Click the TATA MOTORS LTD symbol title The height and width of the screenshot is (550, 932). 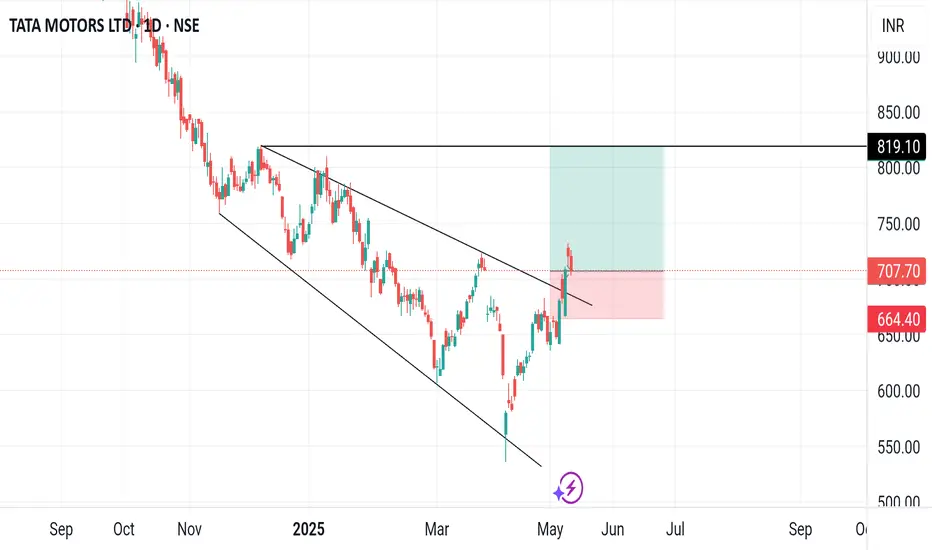pos(70,26)
